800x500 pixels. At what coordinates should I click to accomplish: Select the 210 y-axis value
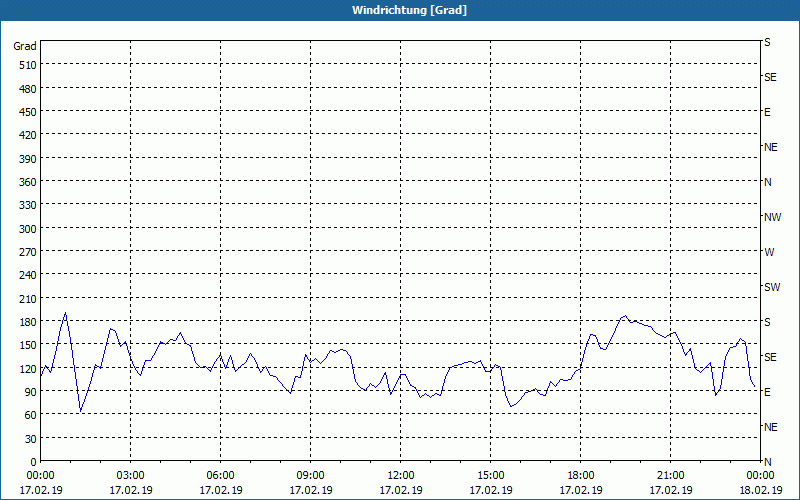click(x=29, y=298)
